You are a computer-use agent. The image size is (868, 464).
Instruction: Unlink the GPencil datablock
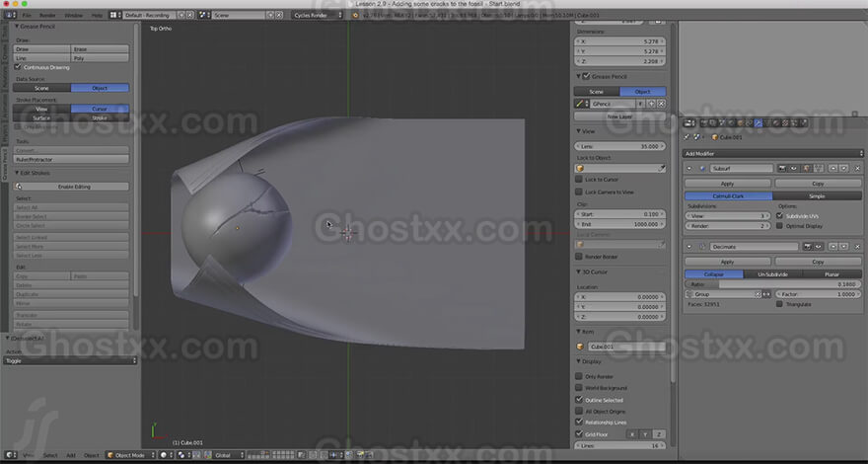pyautogui.click(x=661, y=104)
